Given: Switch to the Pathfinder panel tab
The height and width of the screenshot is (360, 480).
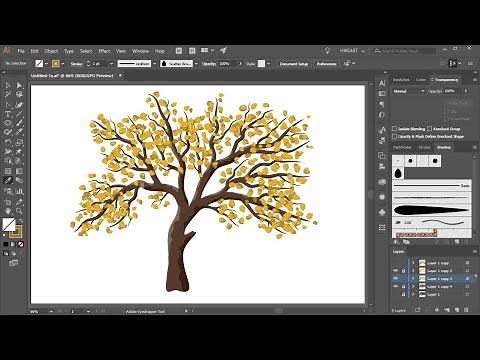Looking at the screenshot, I should click(x=402, y=147).
